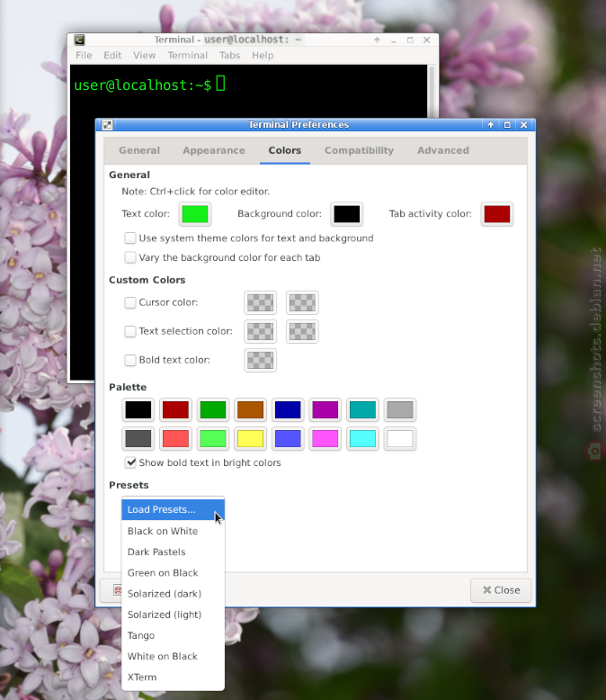
Task: Enable Text selection color checkbox
Action: pyautogui.click(x=129, y=331)
